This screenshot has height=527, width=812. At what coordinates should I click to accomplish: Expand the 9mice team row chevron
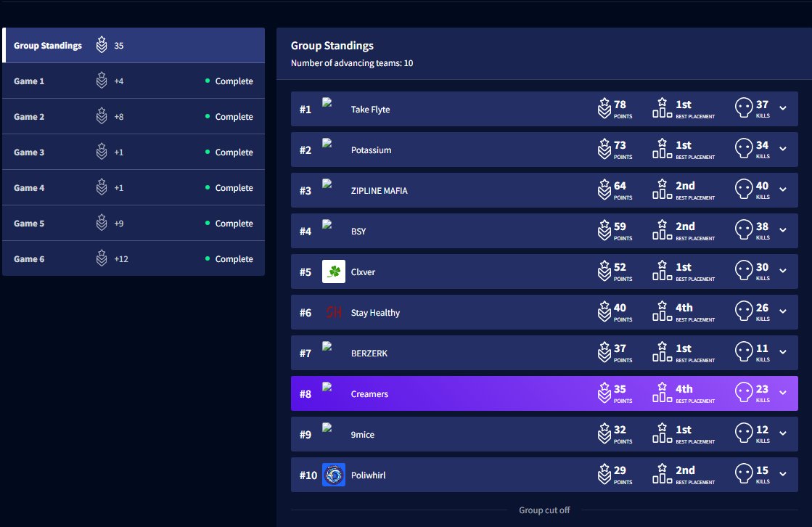tap(783, 434)
